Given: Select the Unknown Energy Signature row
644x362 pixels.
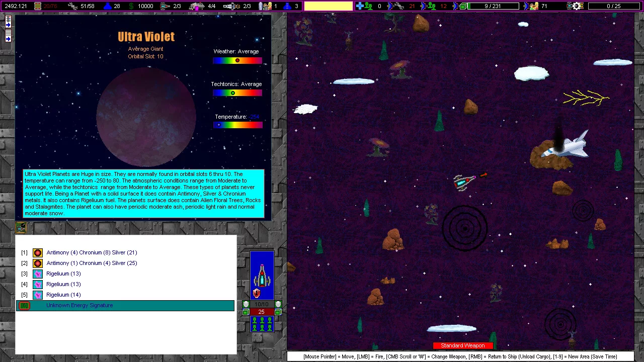Looking at the screenshot, I should click(125, 305).
